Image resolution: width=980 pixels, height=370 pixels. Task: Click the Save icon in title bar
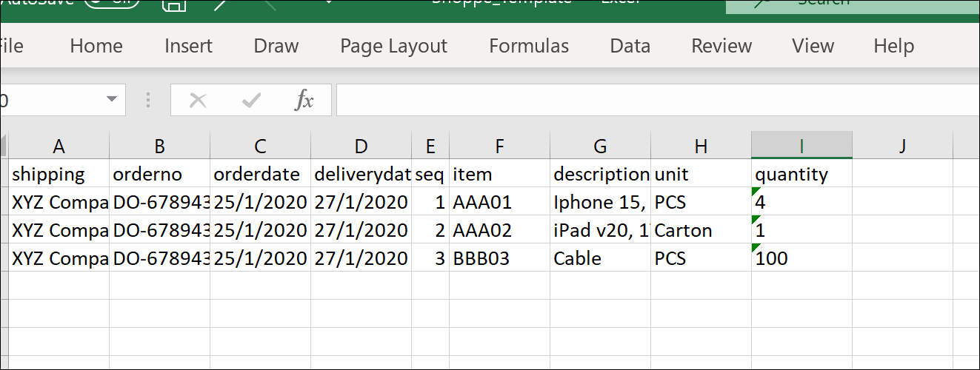[x=173, y=4]
